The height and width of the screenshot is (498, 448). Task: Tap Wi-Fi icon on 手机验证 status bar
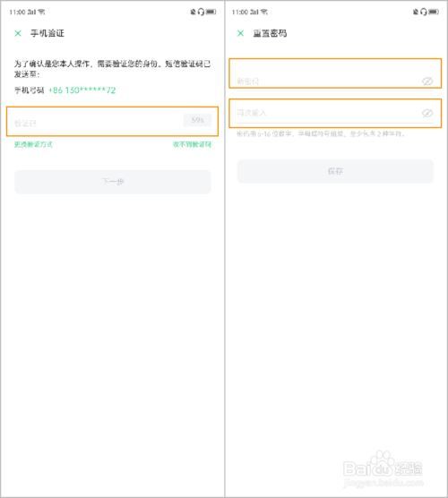42,12
